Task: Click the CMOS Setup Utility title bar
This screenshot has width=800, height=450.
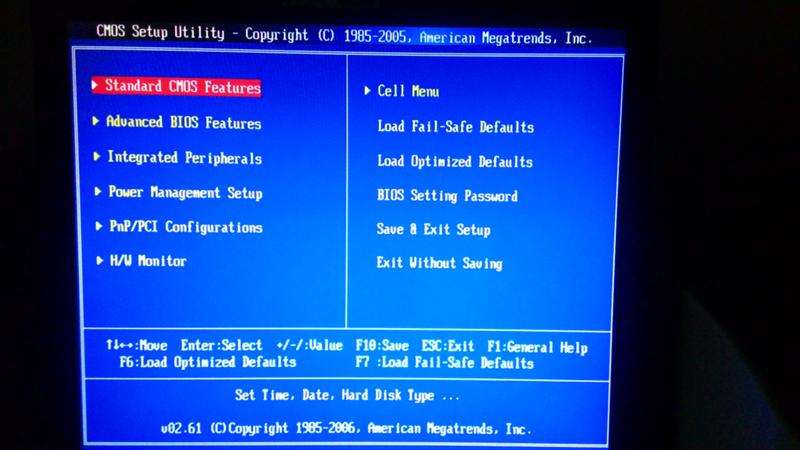Action: 344,36
